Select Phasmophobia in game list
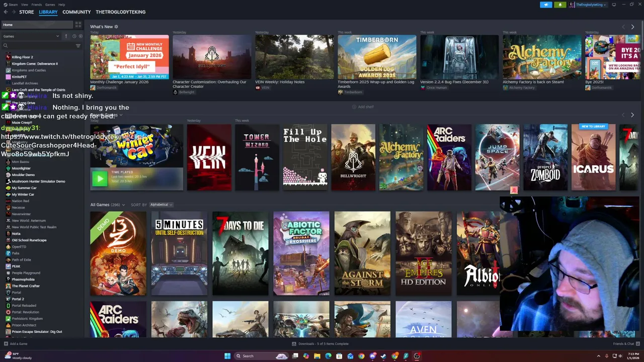644x362 pixels. point(23,280)
